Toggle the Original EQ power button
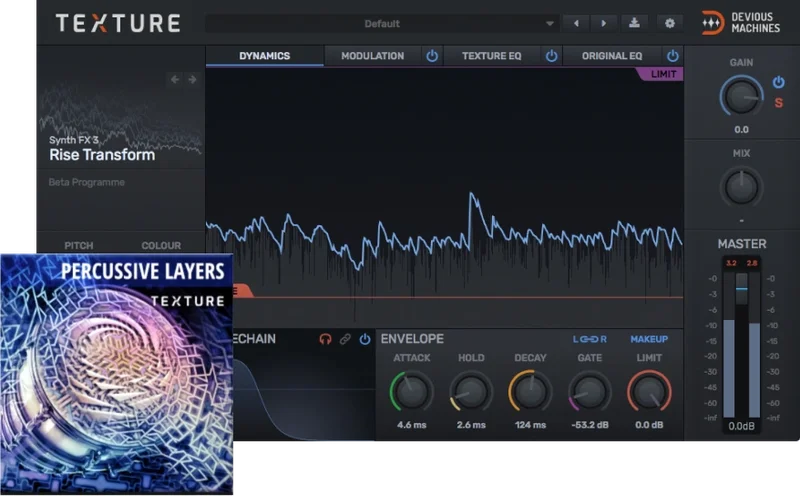 pos(672,56)
